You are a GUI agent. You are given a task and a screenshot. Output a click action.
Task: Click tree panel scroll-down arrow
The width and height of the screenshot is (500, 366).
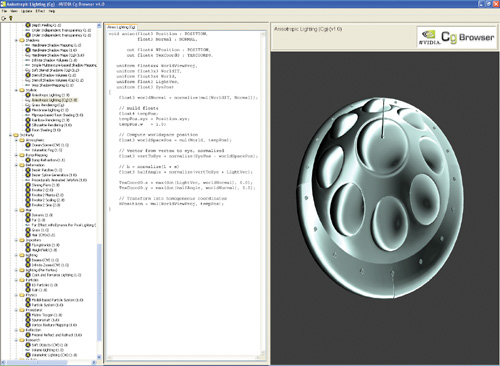(99, 357)
